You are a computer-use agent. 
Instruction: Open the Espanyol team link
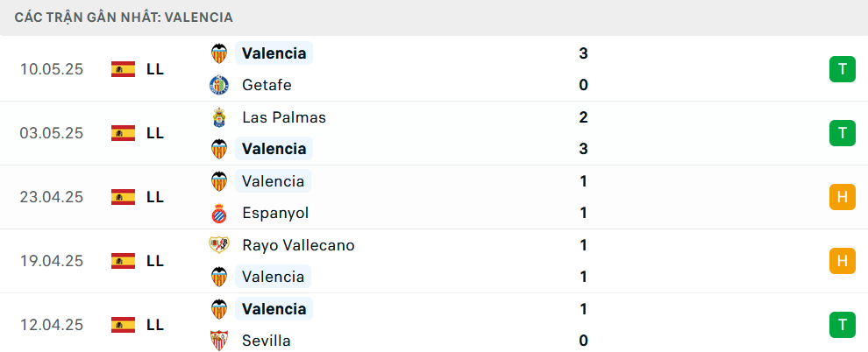click(275, 214)
